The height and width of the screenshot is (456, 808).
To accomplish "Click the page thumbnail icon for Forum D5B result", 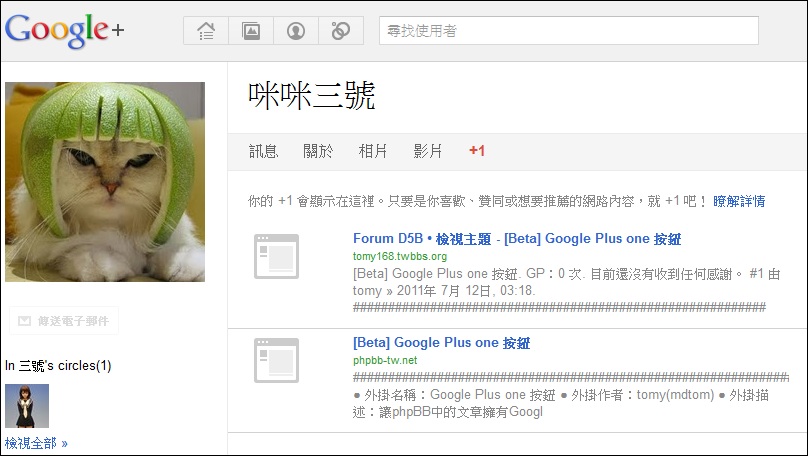I will [x=276, y=256].
